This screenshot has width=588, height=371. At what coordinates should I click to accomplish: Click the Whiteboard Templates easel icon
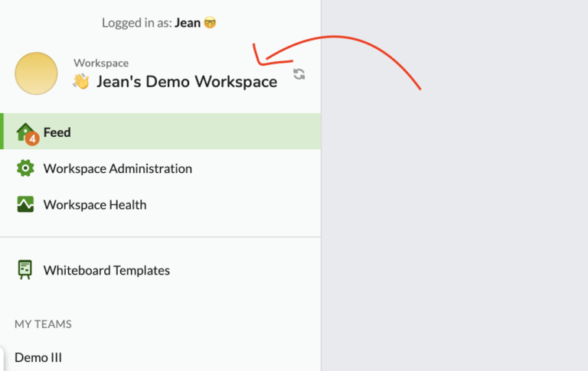(x=25, y=270)
